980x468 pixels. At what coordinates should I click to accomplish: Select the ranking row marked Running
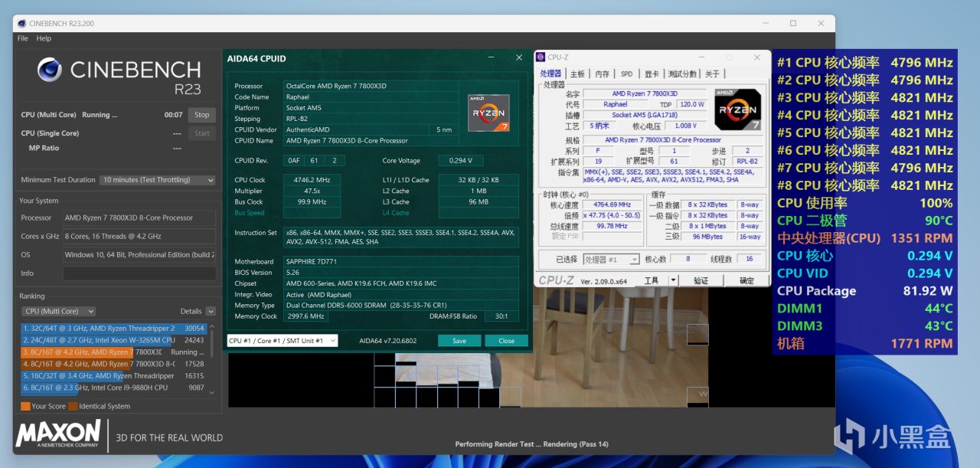(x=113, y=352)
